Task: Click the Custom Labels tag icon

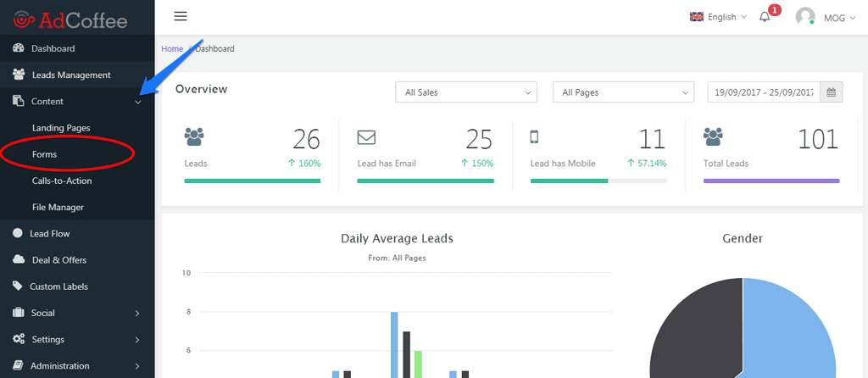Action: (19, 286)
